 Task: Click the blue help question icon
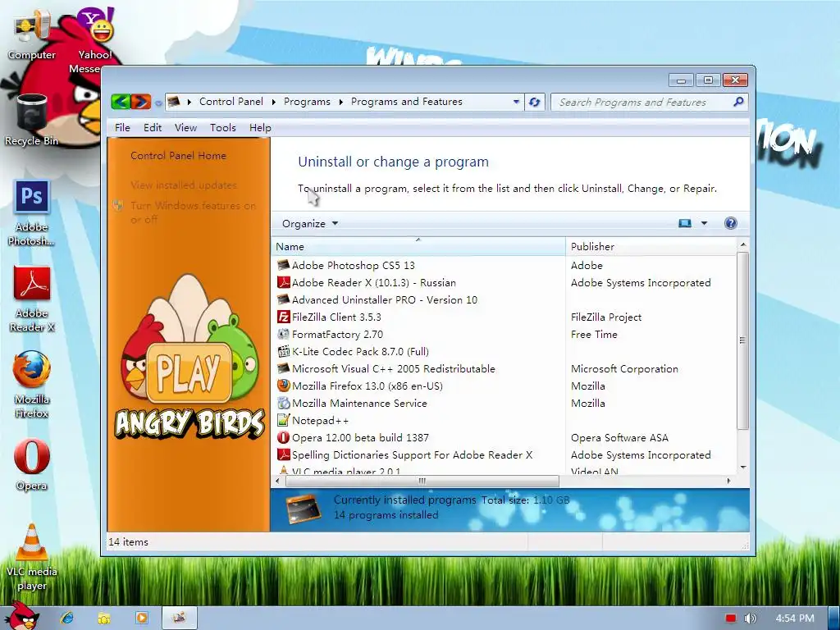(x=730, y=223)
